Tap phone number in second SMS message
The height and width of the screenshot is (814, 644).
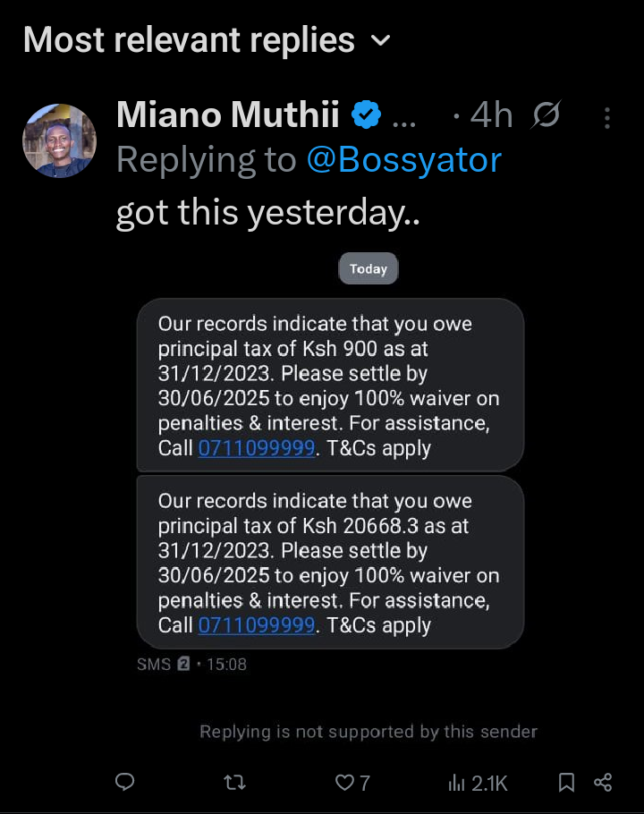click(x=257, y=625)
